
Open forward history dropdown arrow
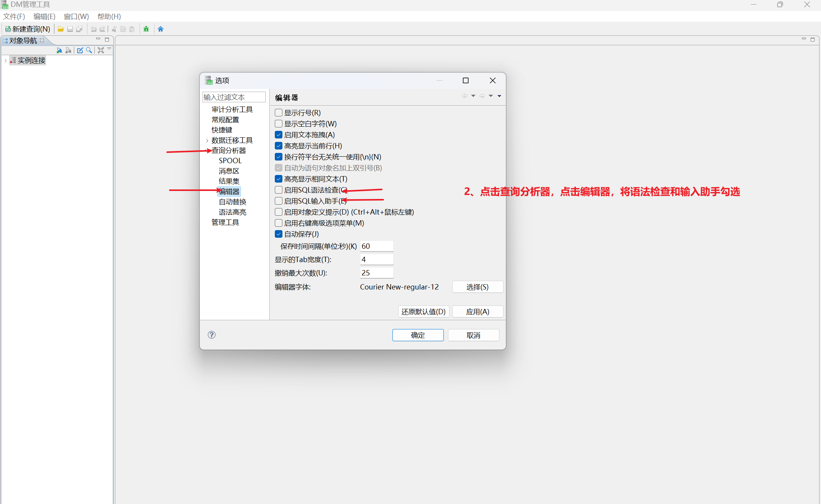tap(491, 96)
